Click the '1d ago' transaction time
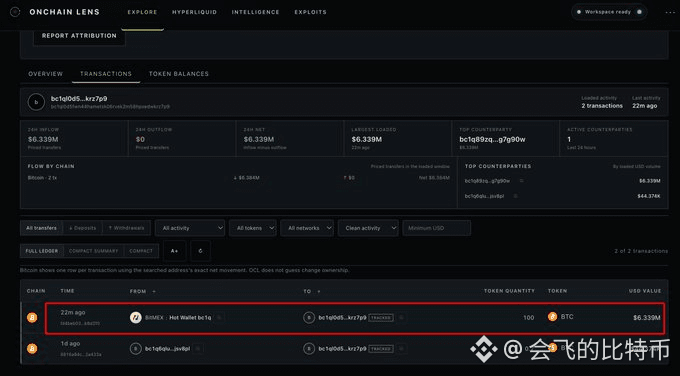The width and height of the screenshot is (680, 376). [x=70, y=343]
